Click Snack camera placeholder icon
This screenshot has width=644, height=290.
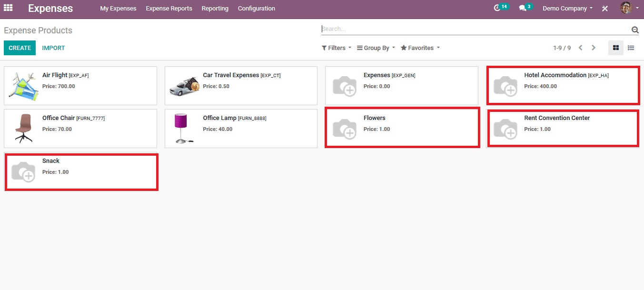(23, 171)
